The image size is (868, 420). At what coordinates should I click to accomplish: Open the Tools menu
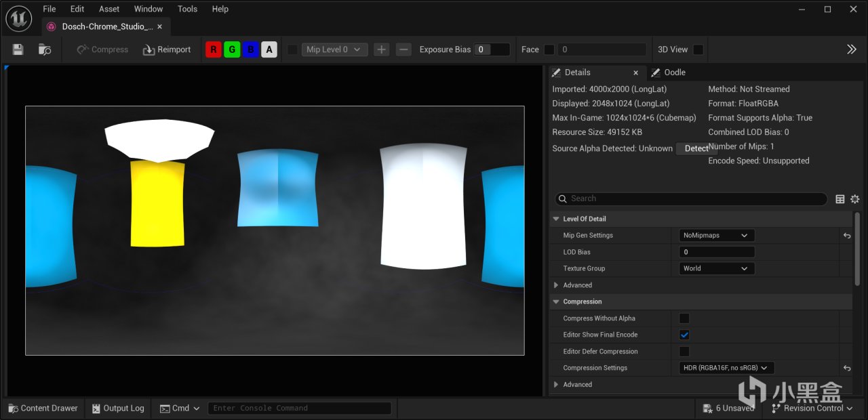click(x=187, y=9)
